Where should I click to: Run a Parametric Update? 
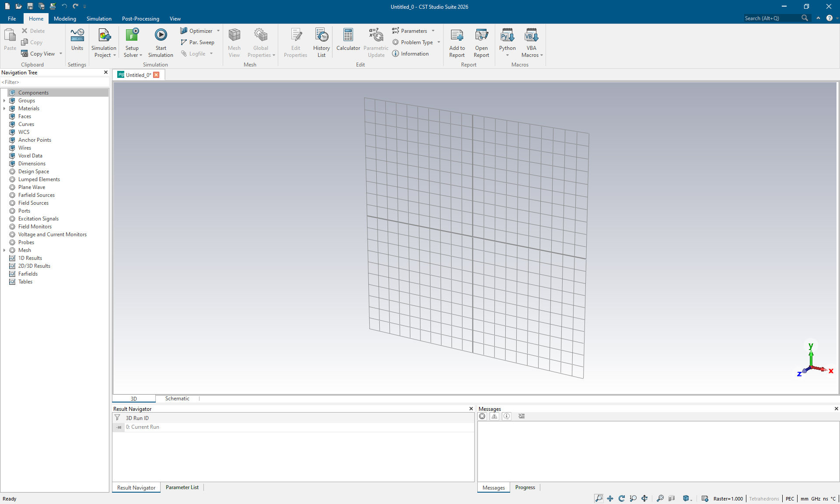(x=375, y=42)
